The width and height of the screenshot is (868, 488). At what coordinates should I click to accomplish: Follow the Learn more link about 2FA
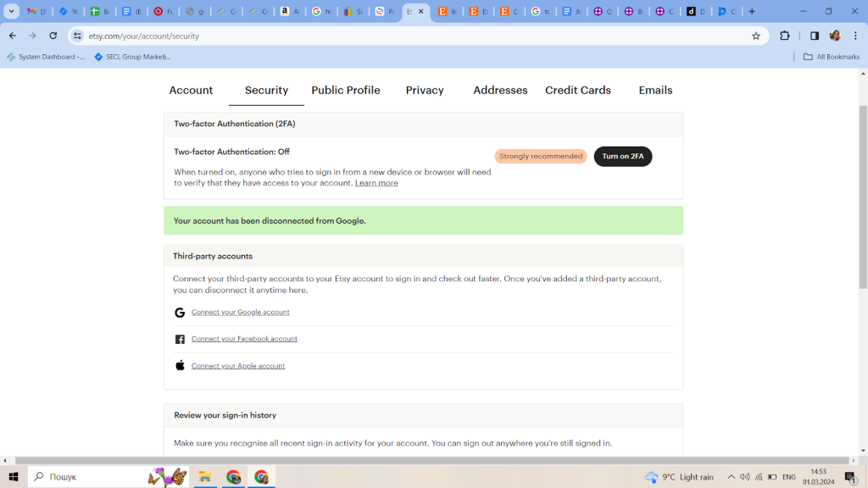(x=376, y=183)
